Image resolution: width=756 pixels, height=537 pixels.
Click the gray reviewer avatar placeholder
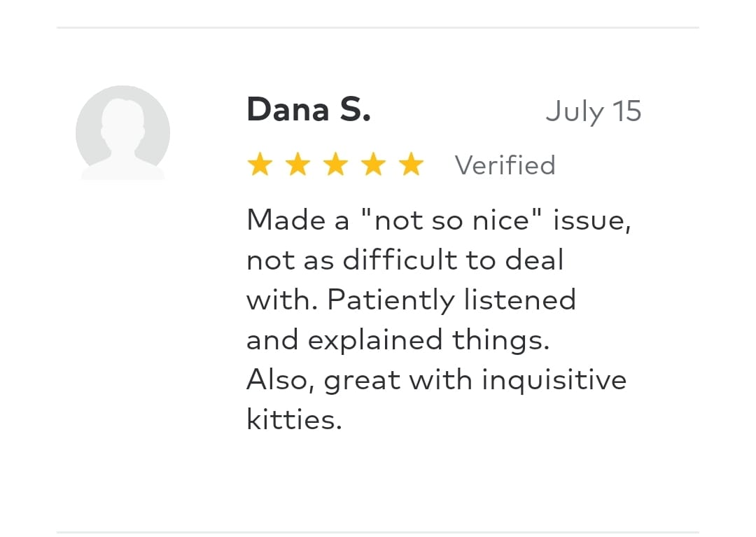pos(122,132)
